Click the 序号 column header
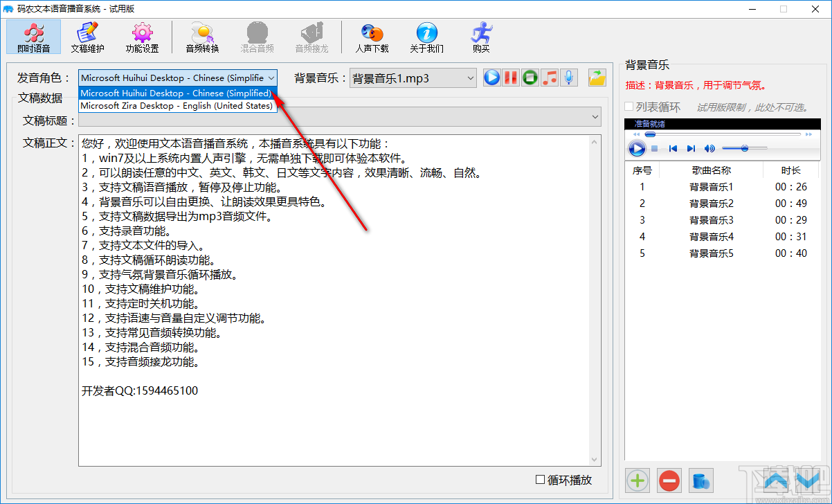This screenshot has height=504, width=832. (642, 170)
